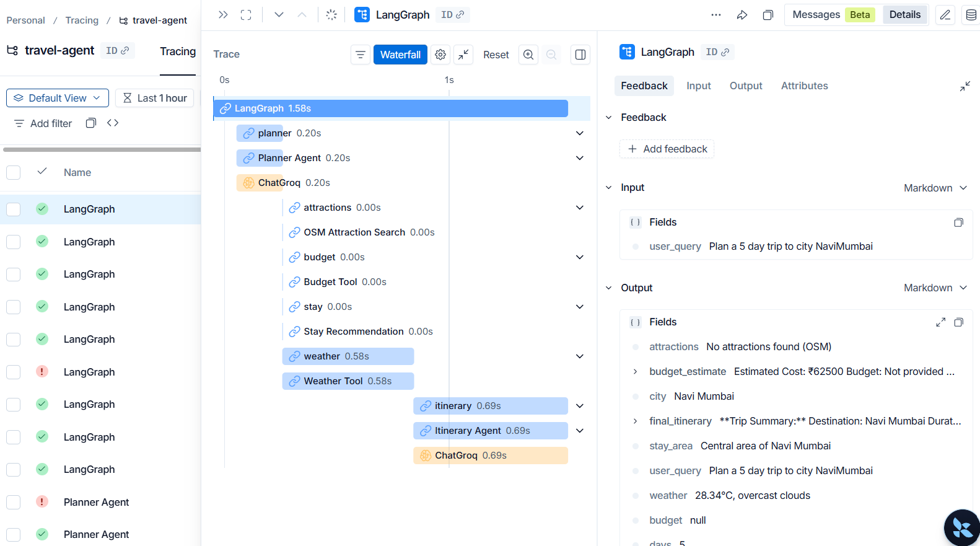Copy the LangGraph ID in top header

452,15
